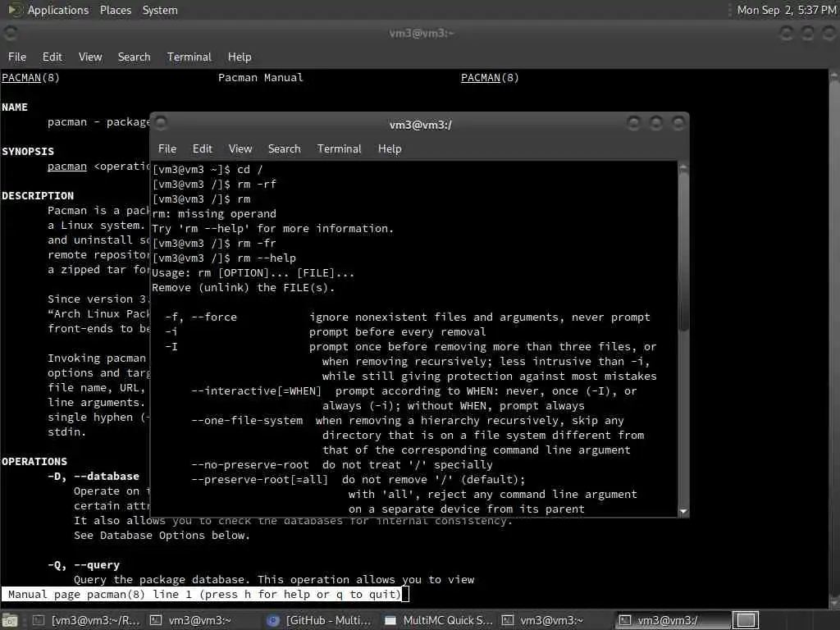This screenshot has height=630, width=840.
Task: Open the System menu in top panel
Action: pos(160,10)
